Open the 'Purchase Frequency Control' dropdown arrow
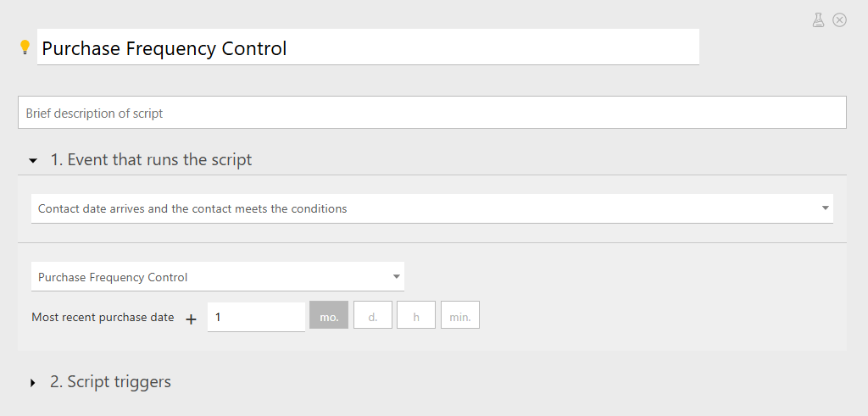868x416 pixels. coord(397,276)
